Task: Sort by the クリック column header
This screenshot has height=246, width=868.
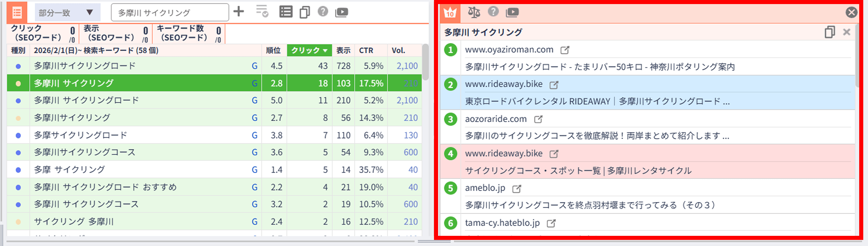Action: pyautogui.click(x=309, y=50)
